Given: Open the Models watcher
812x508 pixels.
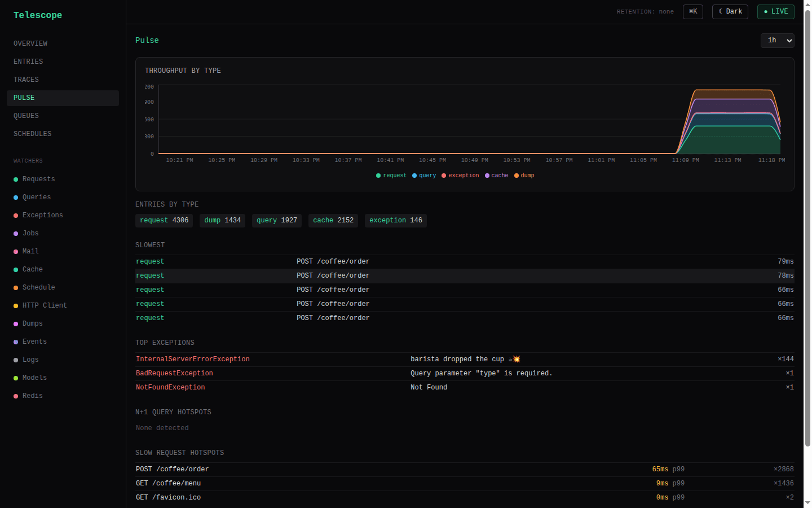Looking at the screenshot, I should pyautogui.click(x=63, y=378).
